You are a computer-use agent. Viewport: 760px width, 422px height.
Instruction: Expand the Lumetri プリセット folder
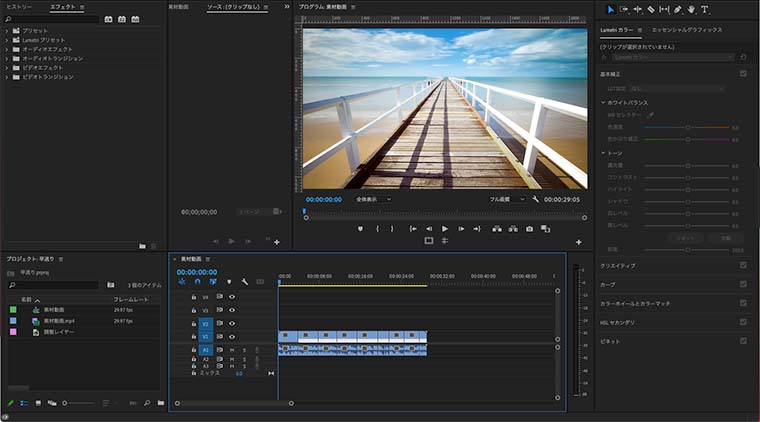[x=7, y=39]
